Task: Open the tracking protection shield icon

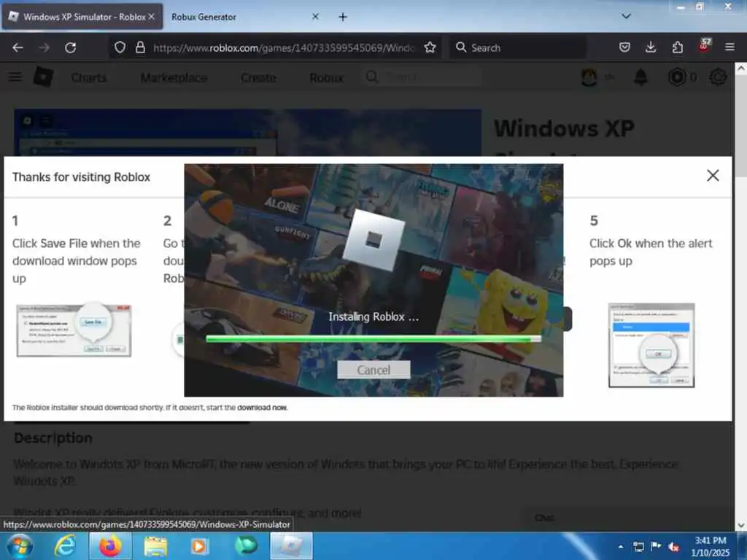Action: tap(120, 47)
